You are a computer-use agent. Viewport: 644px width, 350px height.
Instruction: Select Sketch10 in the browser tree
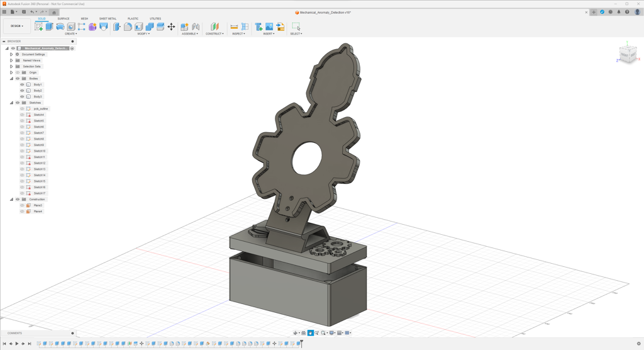click(x=39, y=151)
